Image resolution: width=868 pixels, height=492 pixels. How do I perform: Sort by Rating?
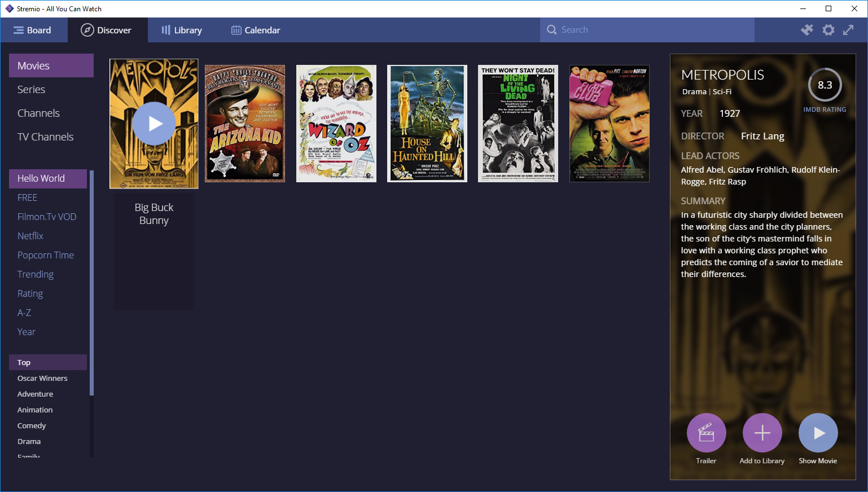click(x=48, y=293)
